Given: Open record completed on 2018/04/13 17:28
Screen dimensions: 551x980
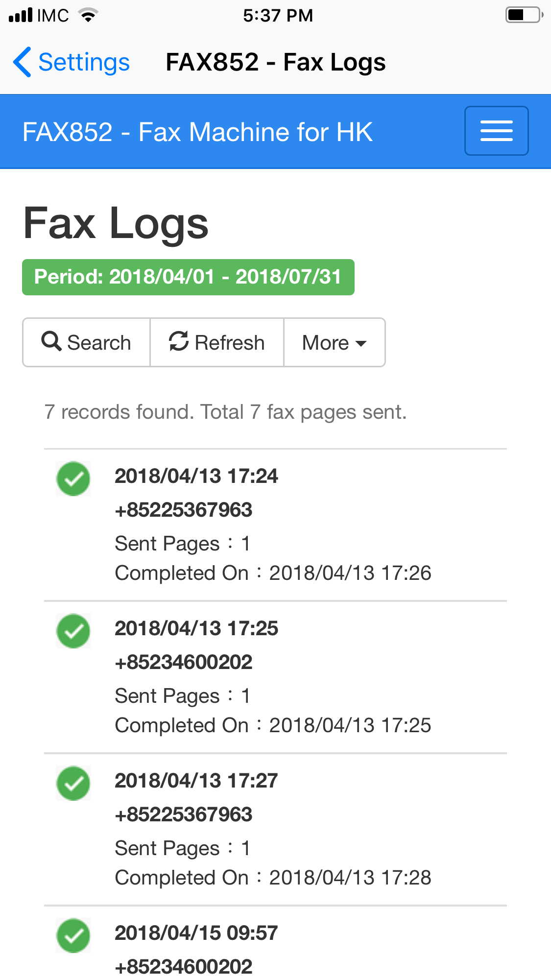Looking at the screenshot, I should pos(275,829).
